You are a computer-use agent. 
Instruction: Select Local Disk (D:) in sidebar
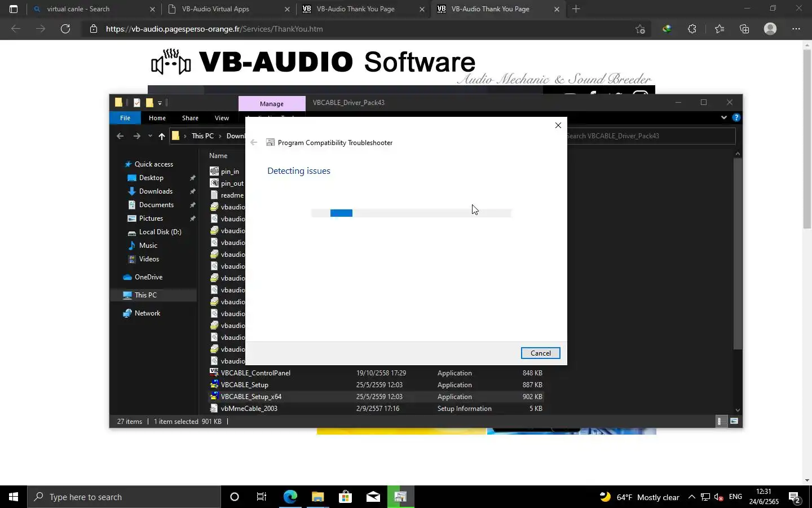tap(160, 232)
